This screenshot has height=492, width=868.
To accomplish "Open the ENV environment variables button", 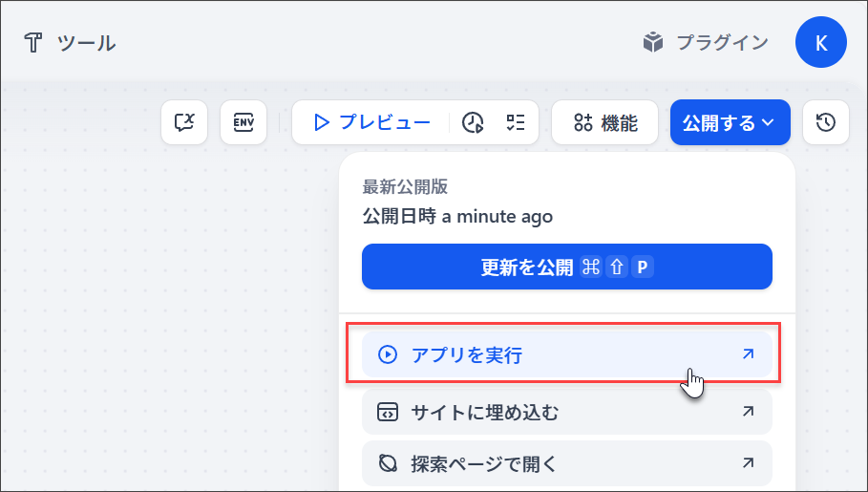I will pos(243,122).
